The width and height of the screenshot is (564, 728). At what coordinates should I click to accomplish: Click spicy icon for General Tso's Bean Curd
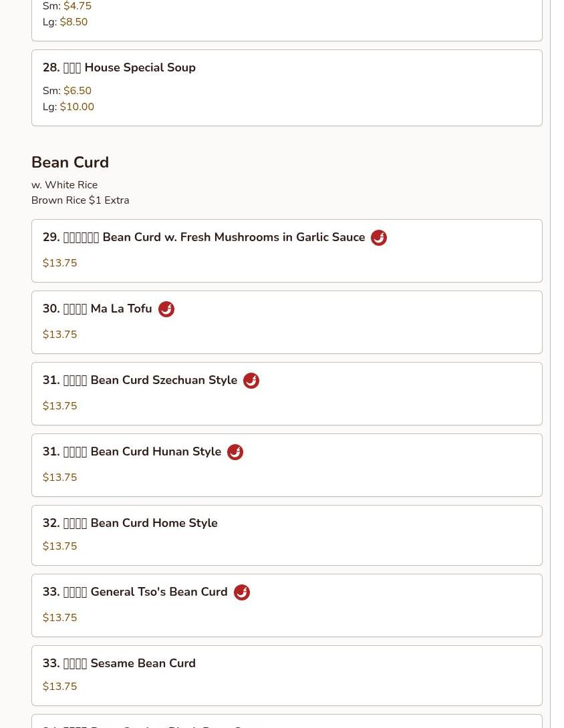242,592
